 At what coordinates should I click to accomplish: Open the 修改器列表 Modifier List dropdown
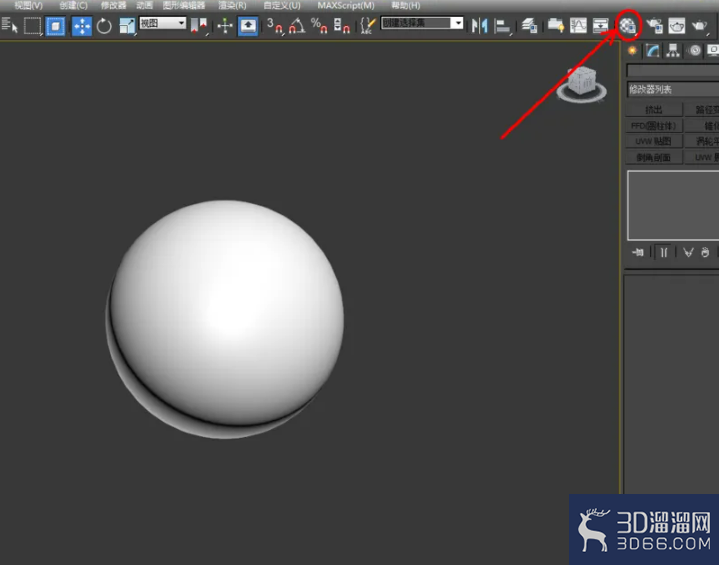672,89
